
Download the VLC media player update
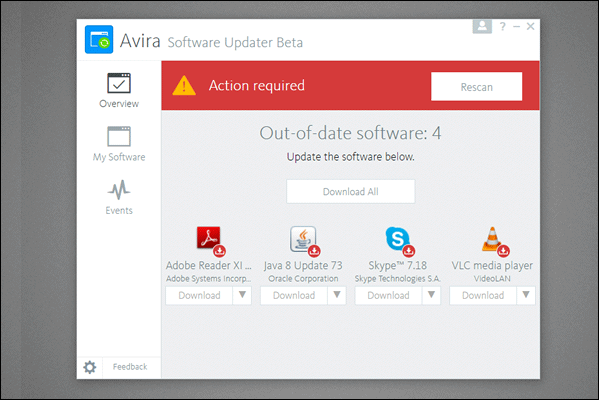point(483,295)
